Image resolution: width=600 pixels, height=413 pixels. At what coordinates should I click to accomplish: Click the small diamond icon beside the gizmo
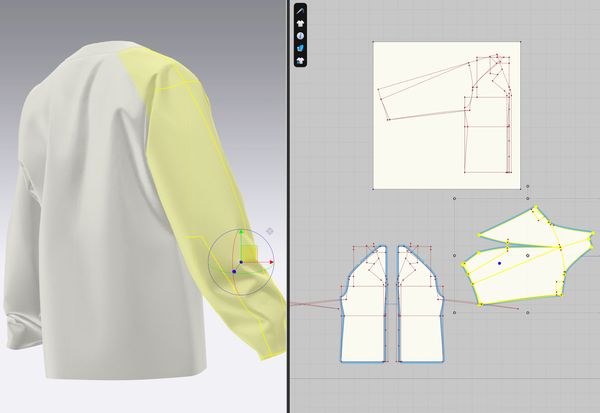pos(269,231)
